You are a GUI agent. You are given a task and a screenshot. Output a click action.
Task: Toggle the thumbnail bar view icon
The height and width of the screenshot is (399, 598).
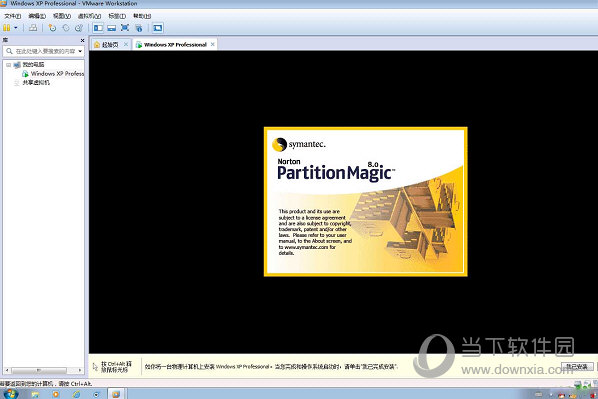tap(111, 28)
